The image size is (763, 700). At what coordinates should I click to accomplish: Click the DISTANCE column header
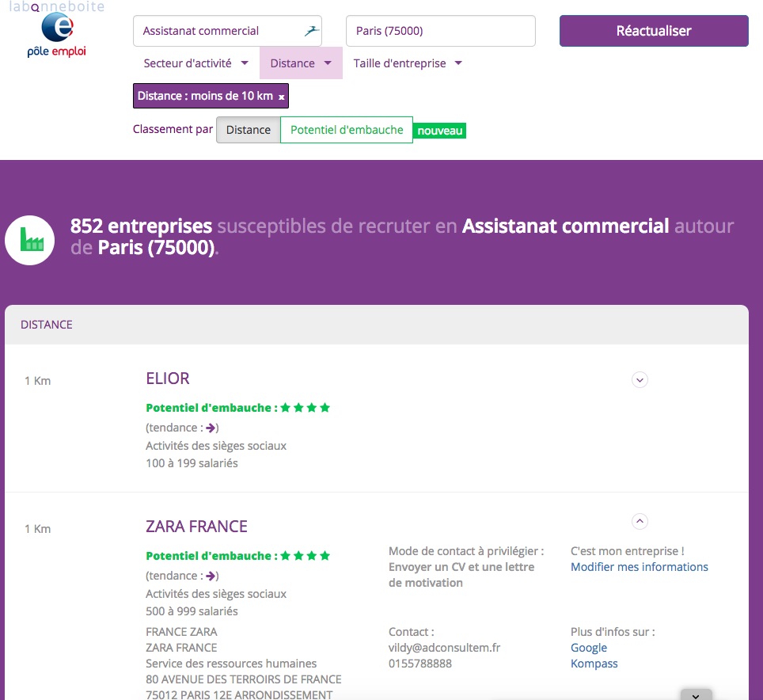click(x=46, y=325)
